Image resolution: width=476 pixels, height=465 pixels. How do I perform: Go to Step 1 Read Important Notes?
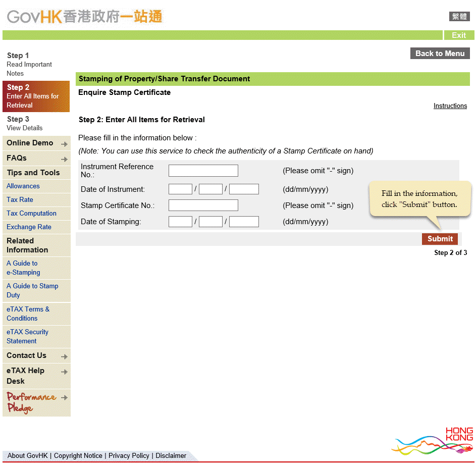coord(29,64)
